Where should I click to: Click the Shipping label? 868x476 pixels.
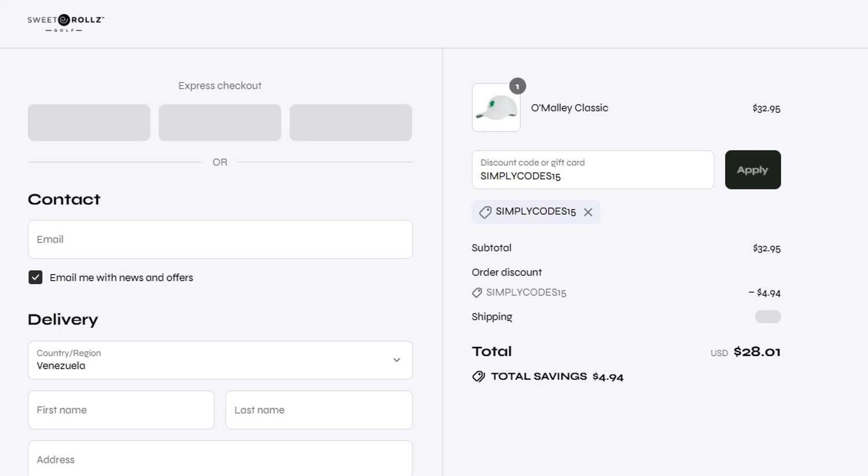coord(492,317)
